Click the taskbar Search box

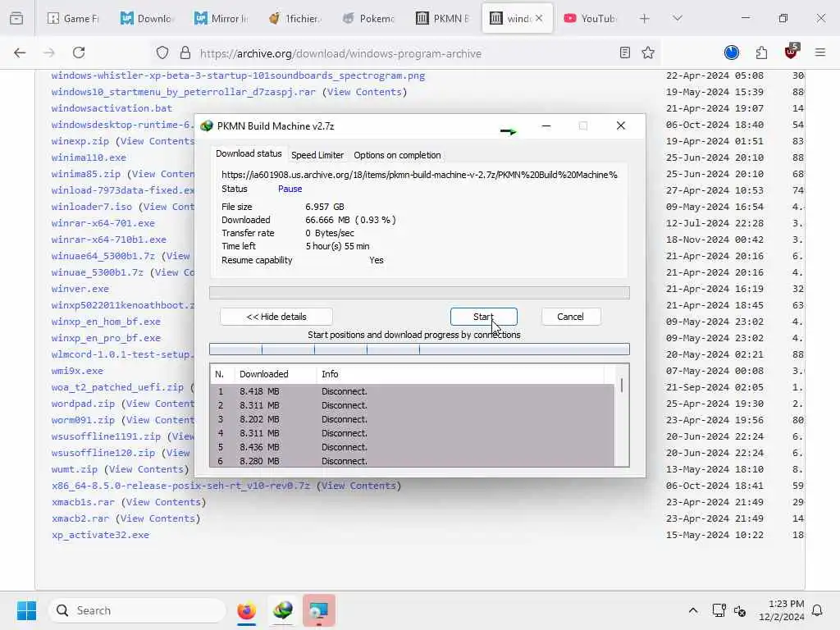tap(137, 610)
